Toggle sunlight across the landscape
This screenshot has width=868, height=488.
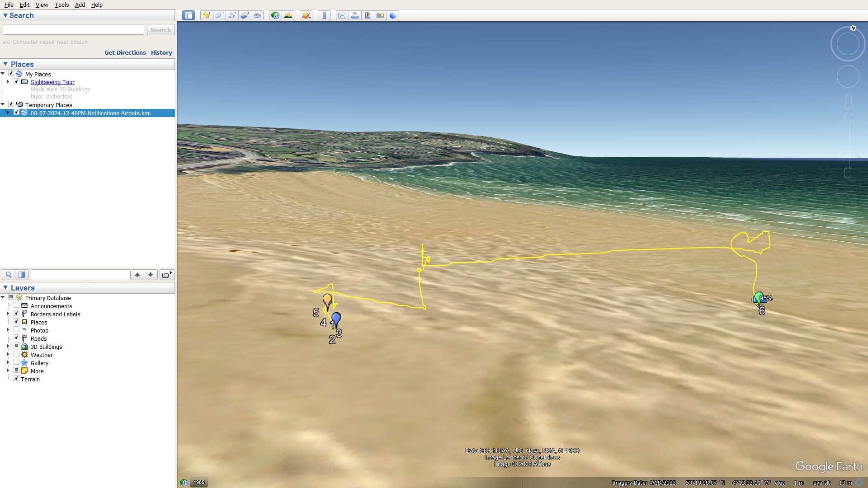[x=288, y=15]
